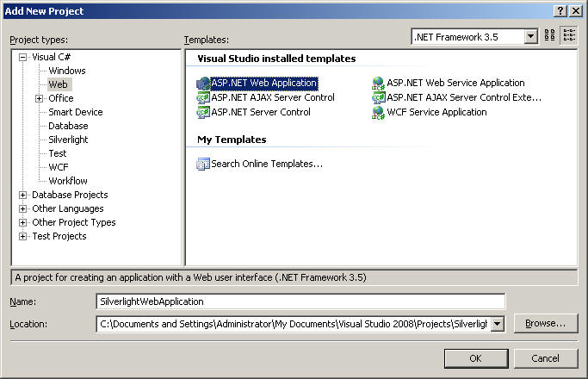Click the ASP.NET AJAX Server Control icon
This screenshot has height=379, width=588.
click(203, 98)
